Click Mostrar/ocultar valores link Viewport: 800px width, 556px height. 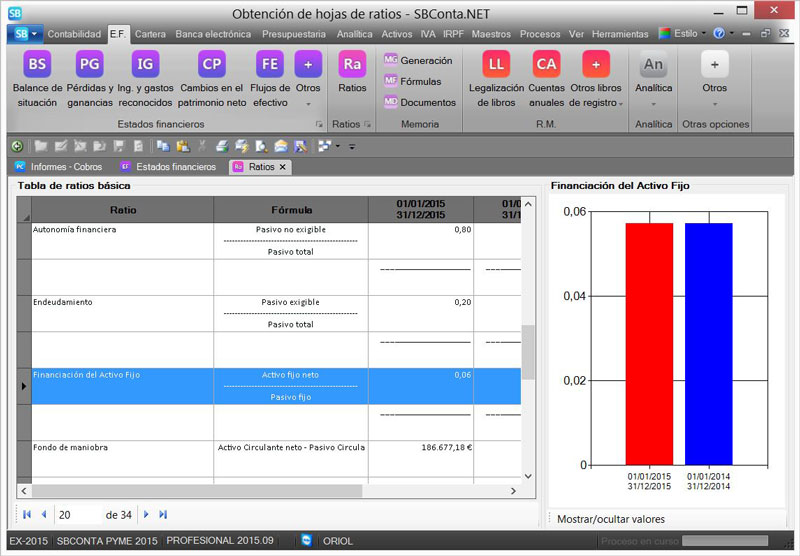[x=610, y=519]
